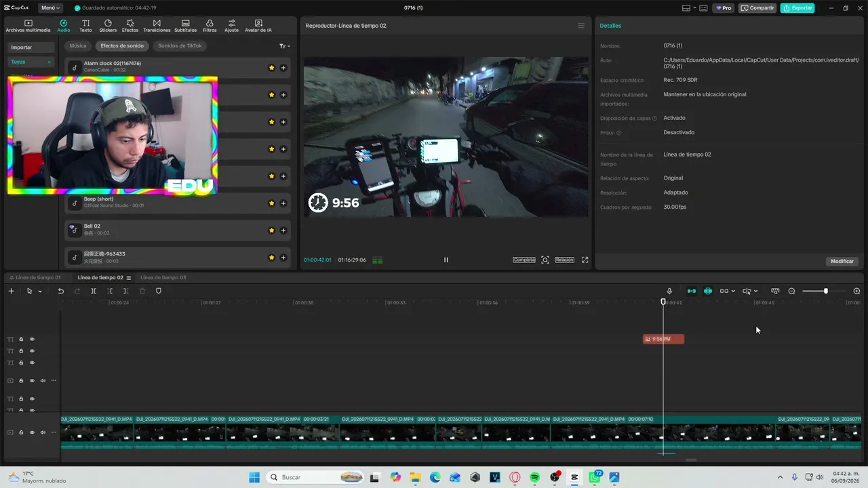Screen dimensions: 868x488
Task: Click the Exportar button
Action: pos(797,8)
